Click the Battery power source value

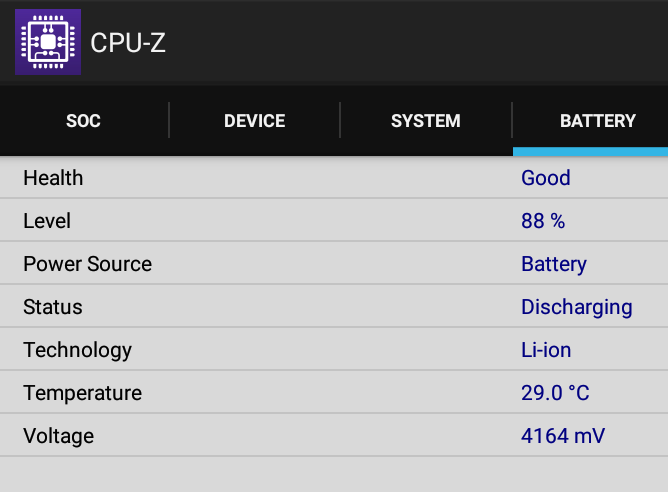point(554,265)
